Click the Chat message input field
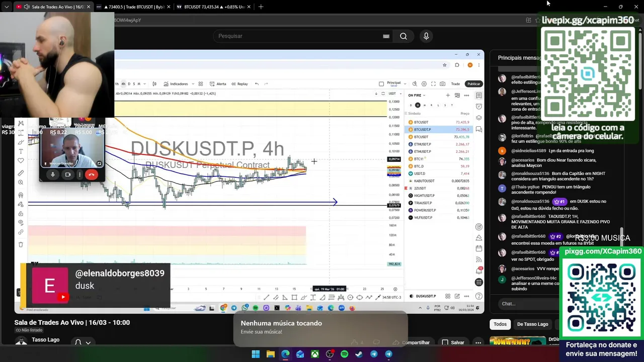Image resolution: width=644 pixels, height=362 pixels. (x=528, y=304)
